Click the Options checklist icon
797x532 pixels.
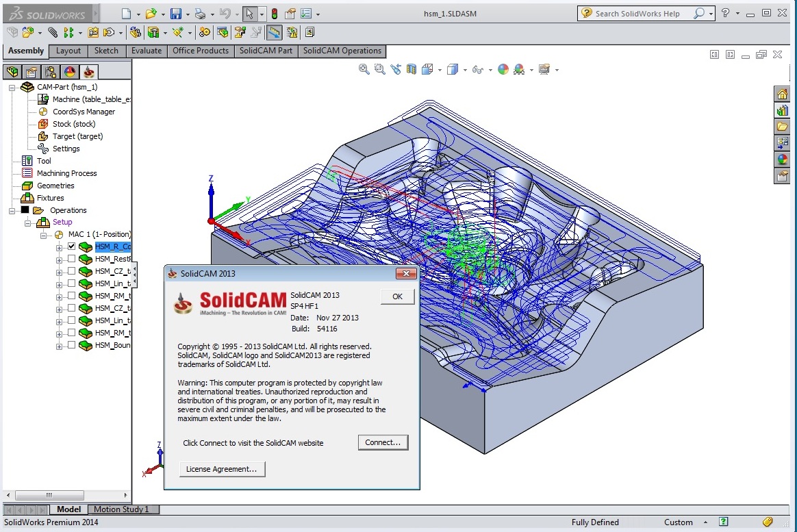pos(306,14)
